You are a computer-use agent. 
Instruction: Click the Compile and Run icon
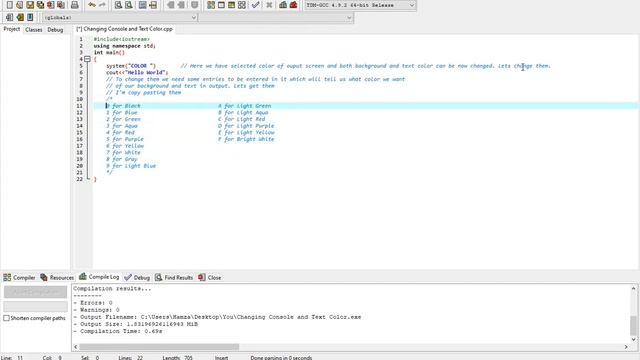click(x=231, y=5)
